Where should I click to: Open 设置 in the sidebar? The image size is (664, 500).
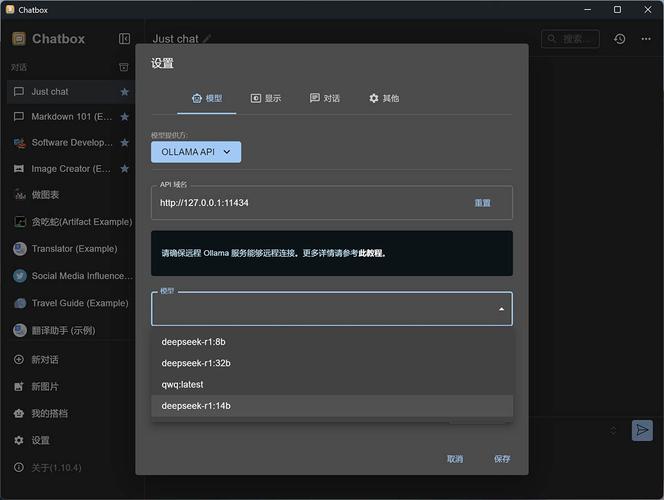(70, 440)
